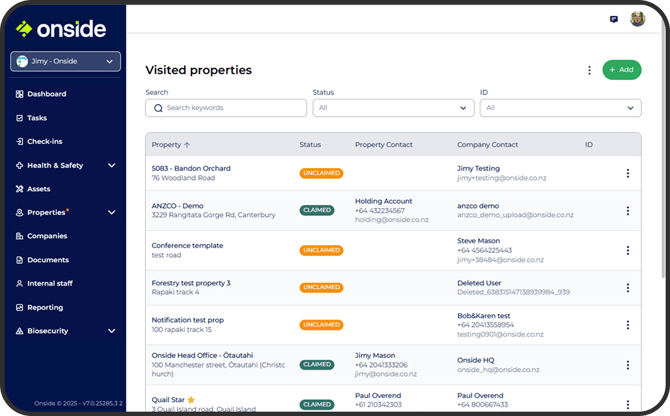This screenshot has height=416, width=670.
Task: Open row actions for ANZCO - Demo
Action: tap(628, 211)
